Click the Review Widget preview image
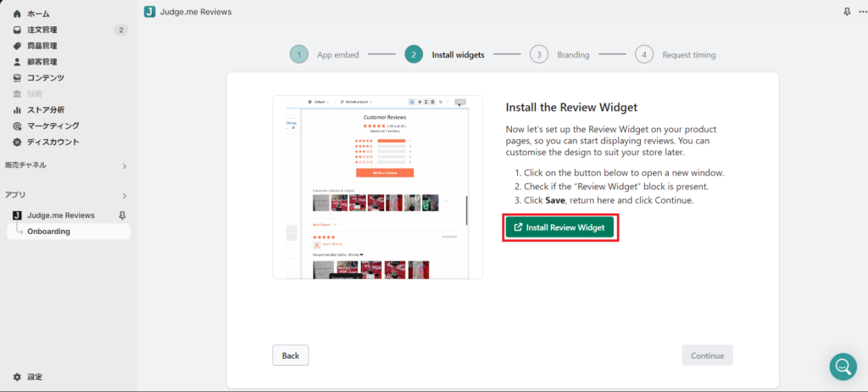Image resolution: width=868 pixels, height=392 pixels. coord(377,188)
